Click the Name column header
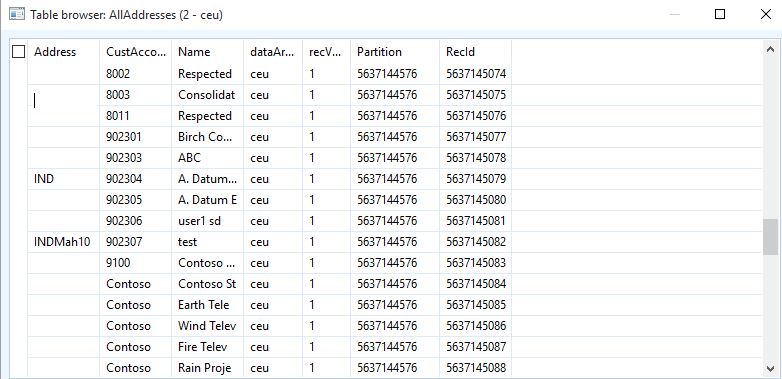 pos(207,52)
